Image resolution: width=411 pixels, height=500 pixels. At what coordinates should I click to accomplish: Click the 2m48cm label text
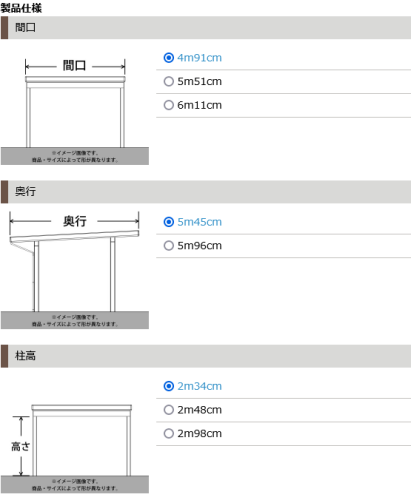click(x=199, y=410)
